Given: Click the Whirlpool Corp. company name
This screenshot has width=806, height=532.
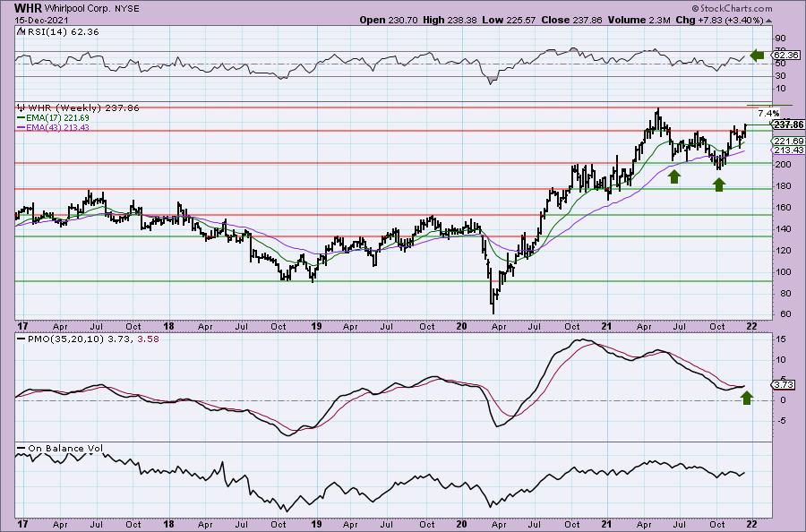Looking at the screenshot, I should [x=77, y=9].
